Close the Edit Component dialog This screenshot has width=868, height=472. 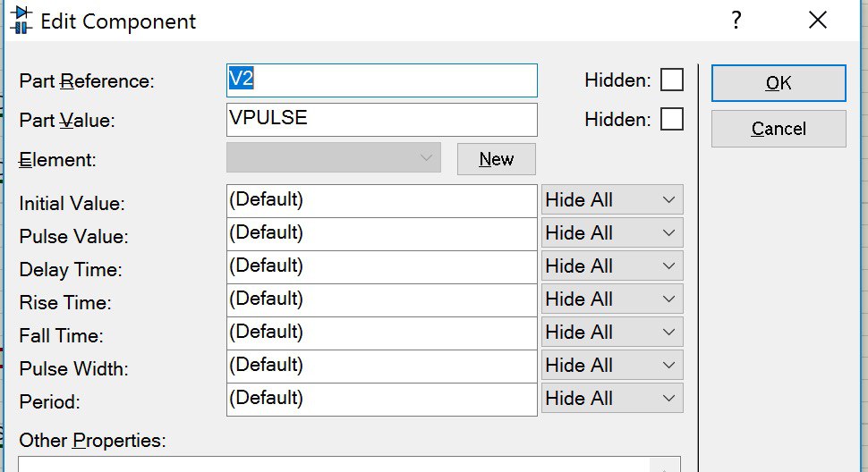[817, 20]
